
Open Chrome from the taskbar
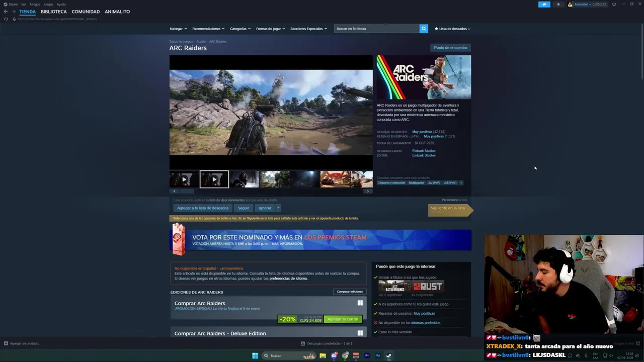(x=345, y=355)
